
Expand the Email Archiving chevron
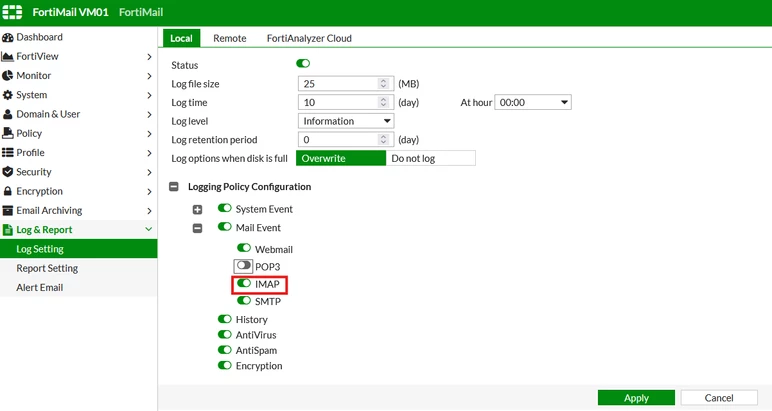point(149,211)
